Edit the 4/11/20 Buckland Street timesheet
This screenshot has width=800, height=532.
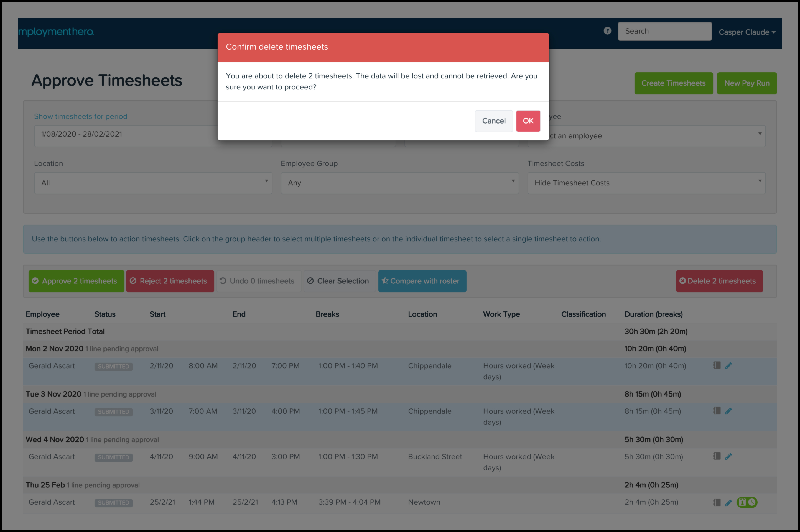tap(728, 456)
